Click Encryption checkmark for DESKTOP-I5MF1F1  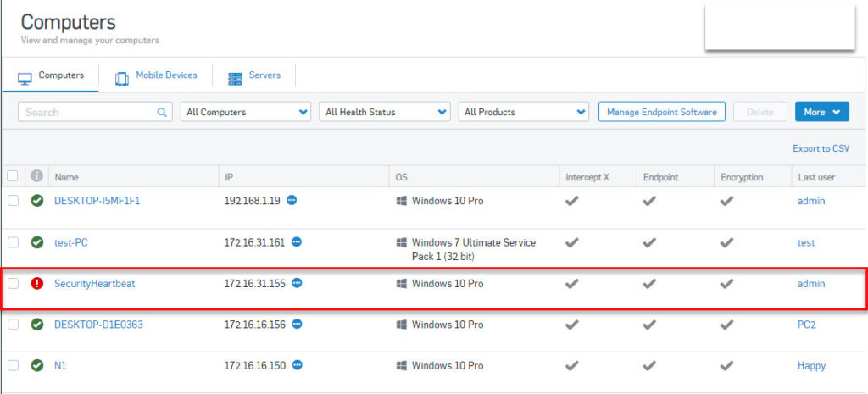(726, 201)
